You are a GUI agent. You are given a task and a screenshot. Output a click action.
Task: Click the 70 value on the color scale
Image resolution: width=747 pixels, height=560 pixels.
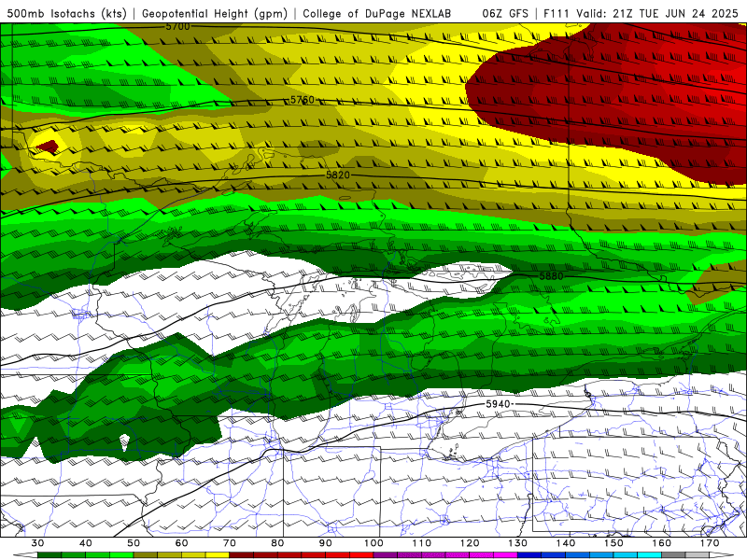coord(230,543)
